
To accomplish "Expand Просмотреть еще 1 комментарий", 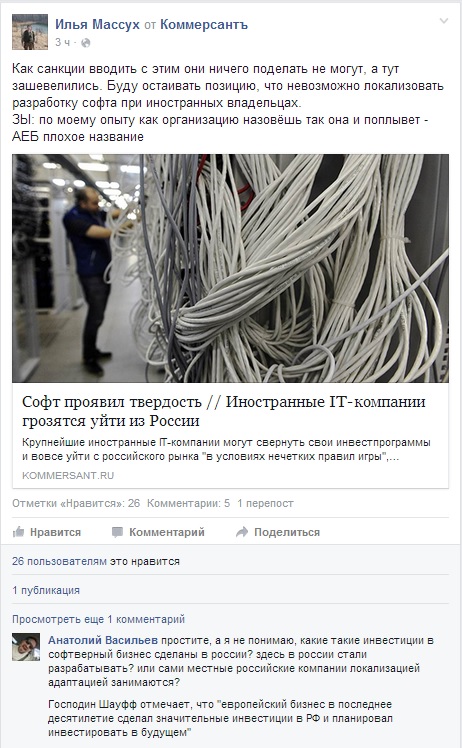I will (x=98, y=619).
